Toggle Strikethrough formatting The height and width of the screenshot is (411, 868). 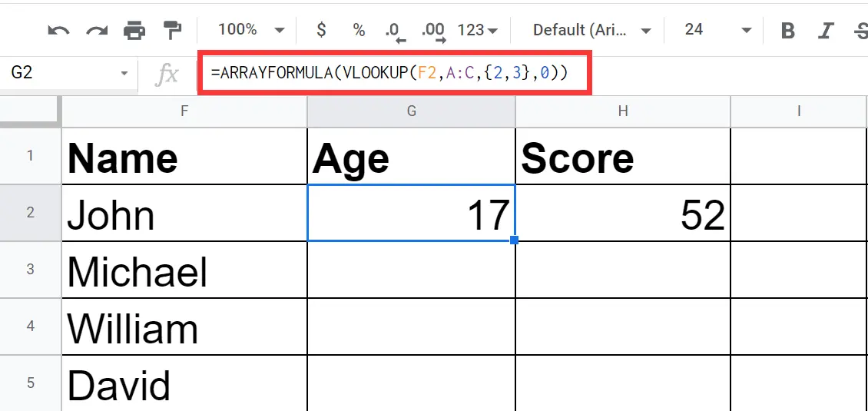click(860, 31)
